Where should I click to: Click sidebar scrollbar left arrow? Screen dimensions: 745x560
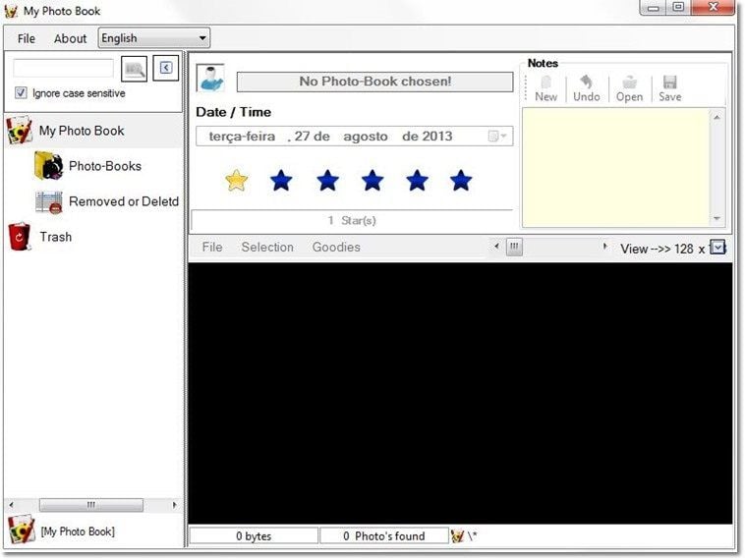pyautogui.click(x=11, y=505)
